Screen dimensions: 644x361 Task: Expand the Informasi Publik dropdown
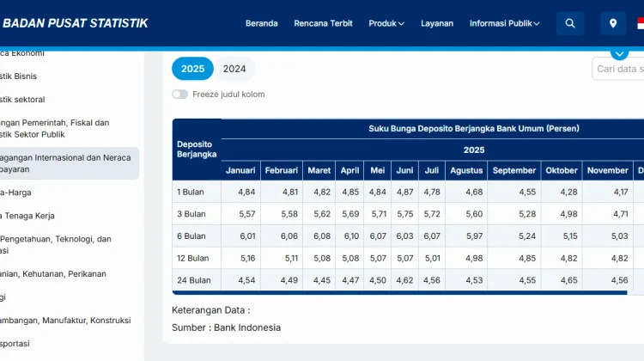pyautogui.click(x=504, y=23)
